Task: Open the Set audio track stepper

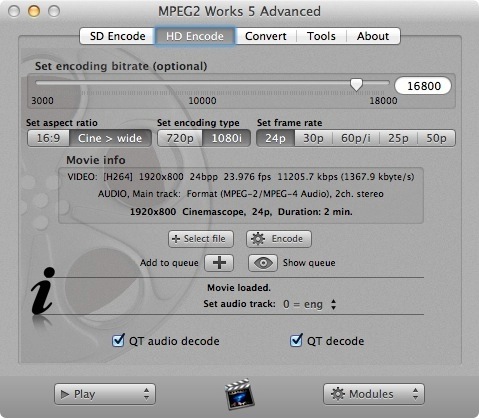Action: point(333,304)
